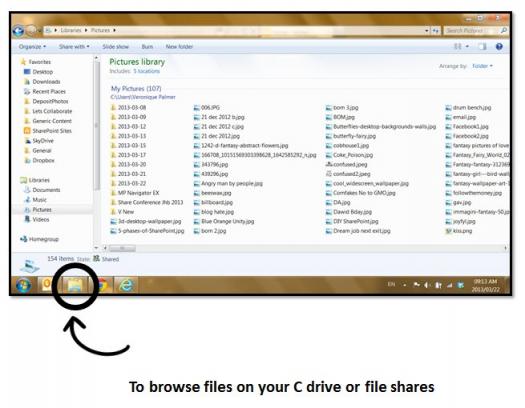Select Downloads in Favorites

[46, 82]
